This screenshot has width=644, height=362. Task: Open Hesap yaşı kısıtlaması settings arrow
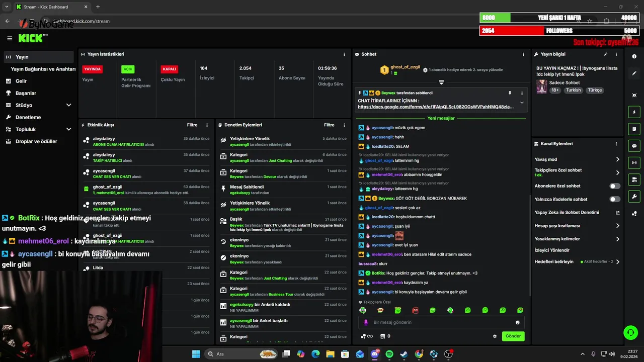click(618, 226)
